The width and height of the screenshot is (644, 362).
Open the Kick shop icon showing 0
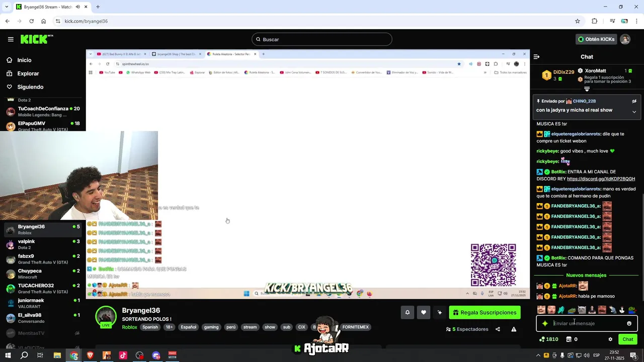(572, 339)
